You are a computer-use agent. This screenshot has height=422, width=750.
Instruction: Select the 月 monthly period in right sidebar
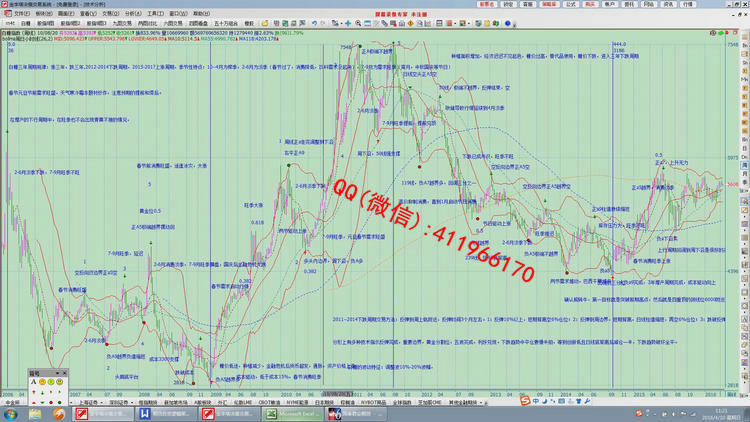click(x=744, y=174)
